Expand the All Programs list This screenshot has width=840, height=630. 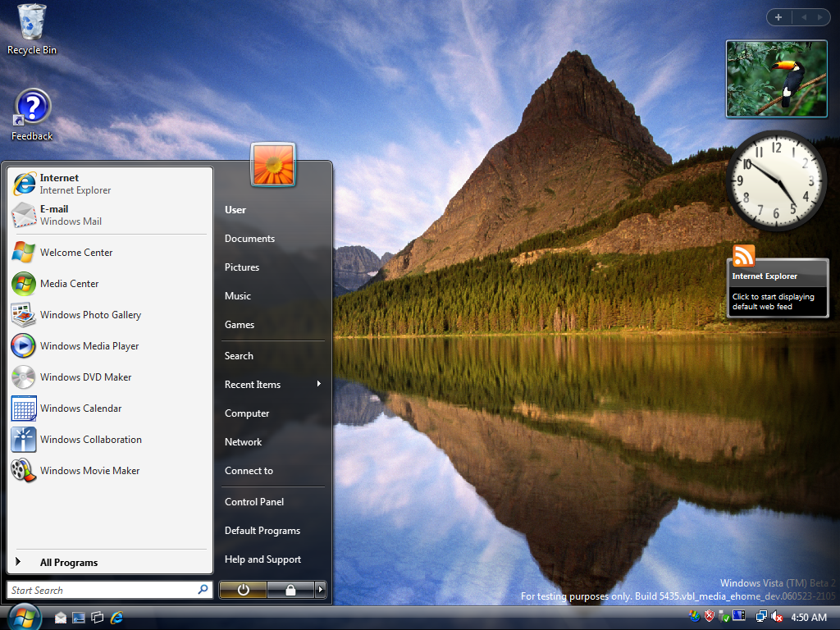pos(69,563)
